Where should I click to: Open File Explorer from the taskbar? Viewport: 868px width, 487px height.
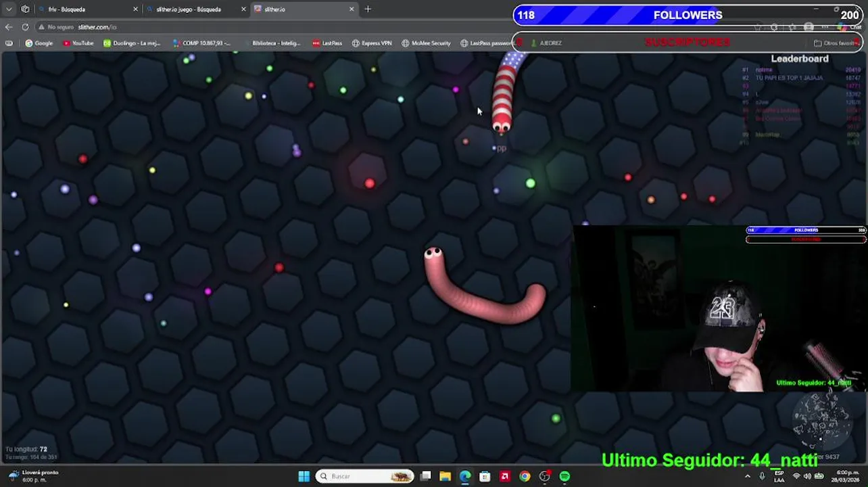tap(445, 476)
